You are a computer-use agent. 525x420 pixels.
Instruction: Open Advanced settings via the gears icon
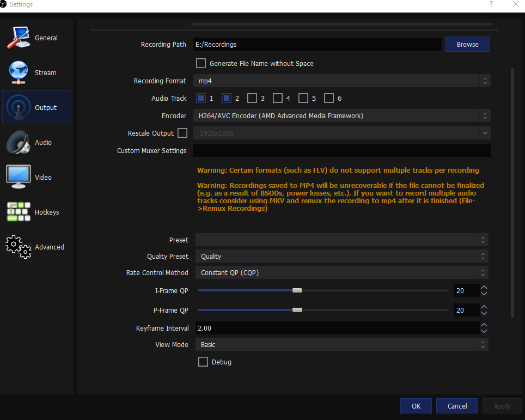(x=19, y=247)
